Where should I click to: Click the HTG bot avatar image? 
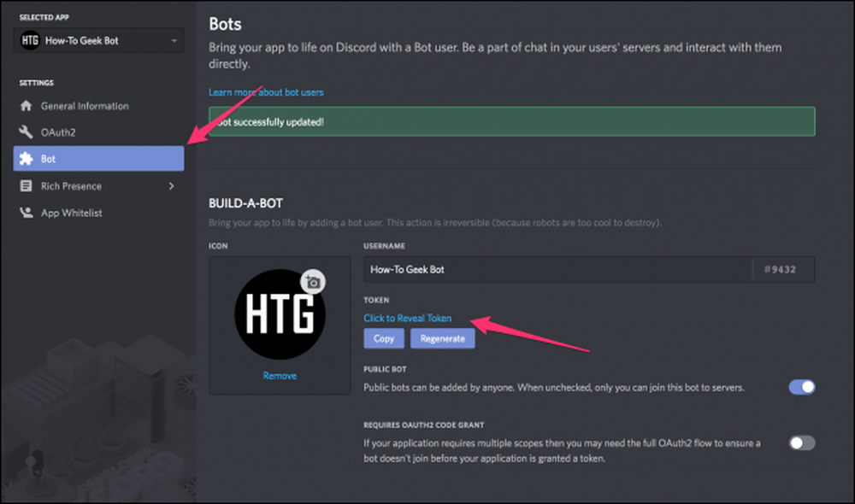click(x=280, y=314)
